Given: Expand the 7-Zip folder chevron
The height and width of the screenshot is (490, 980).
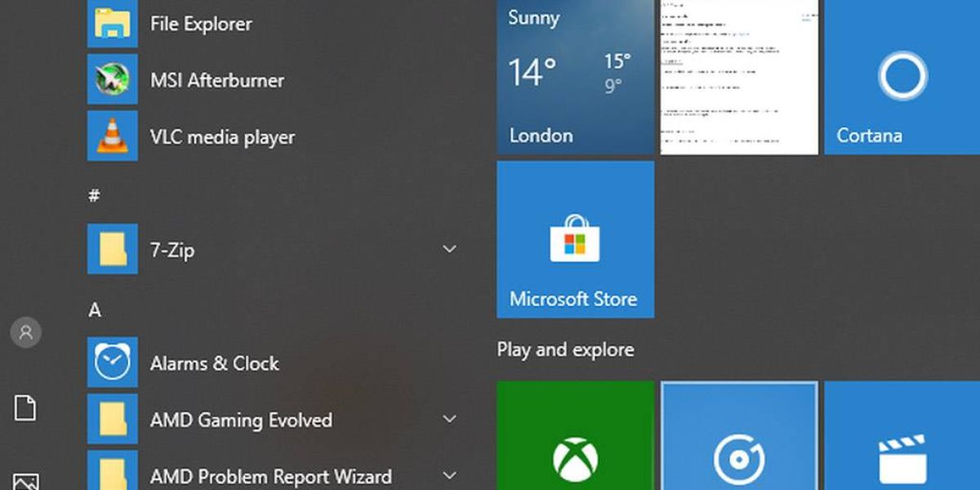Looking at the screenshot, I should (449, 249).
